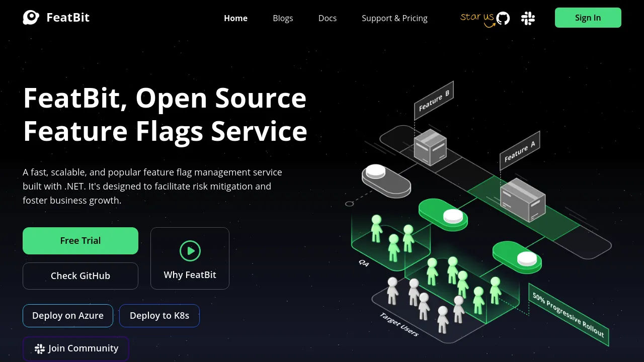Click the 50% Progressive Rollout banner
Viewport: 644px width, 362px height.
click(x=569, y=315)
